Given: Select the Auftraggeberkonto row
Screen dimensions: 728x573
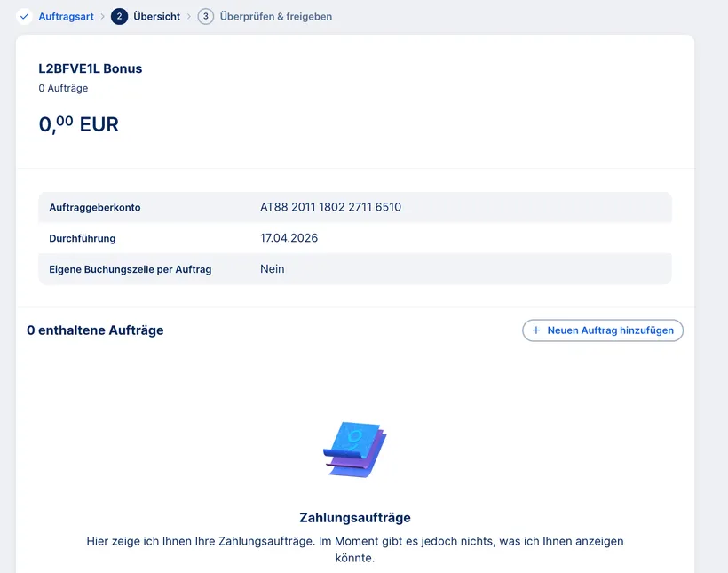Looking at the screenshot, I should coord(355,206).
